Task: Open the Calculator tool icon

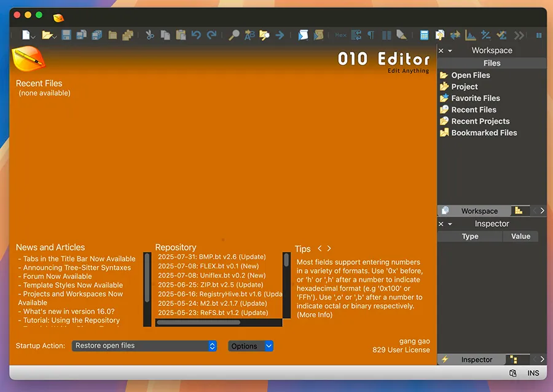Action: (424, 35)
